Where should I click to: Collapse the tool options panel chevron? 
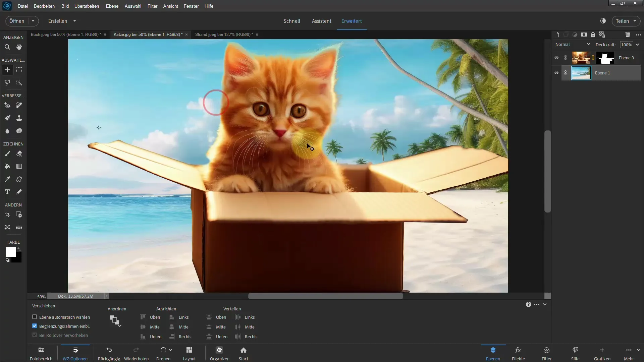545,304
